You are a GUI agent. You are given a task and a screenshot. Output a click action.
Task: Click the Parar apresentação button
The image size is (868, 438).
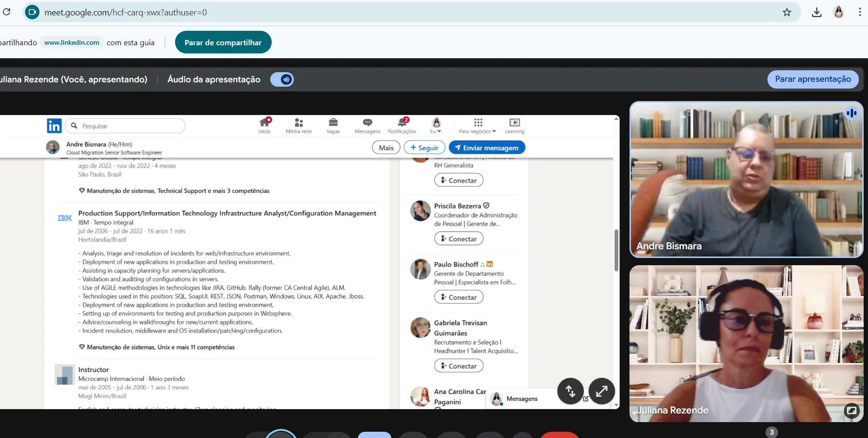click(813, 79)
